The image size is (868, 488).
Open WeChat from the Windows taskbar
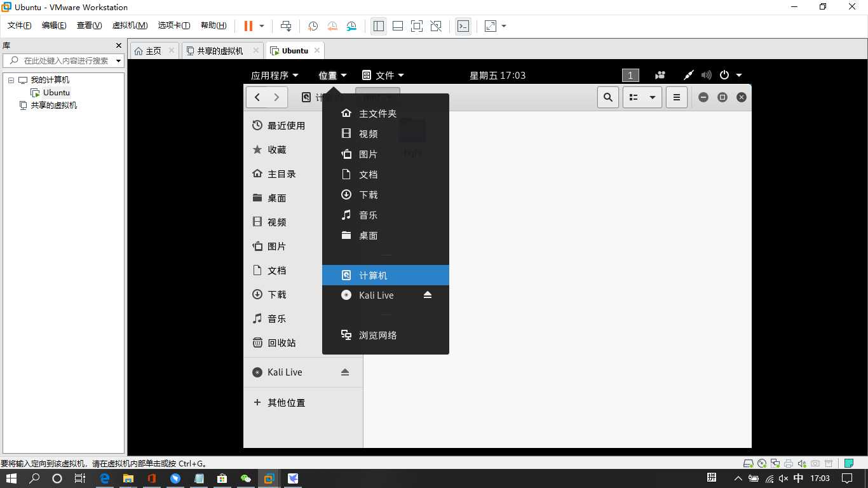coord(246,478)
